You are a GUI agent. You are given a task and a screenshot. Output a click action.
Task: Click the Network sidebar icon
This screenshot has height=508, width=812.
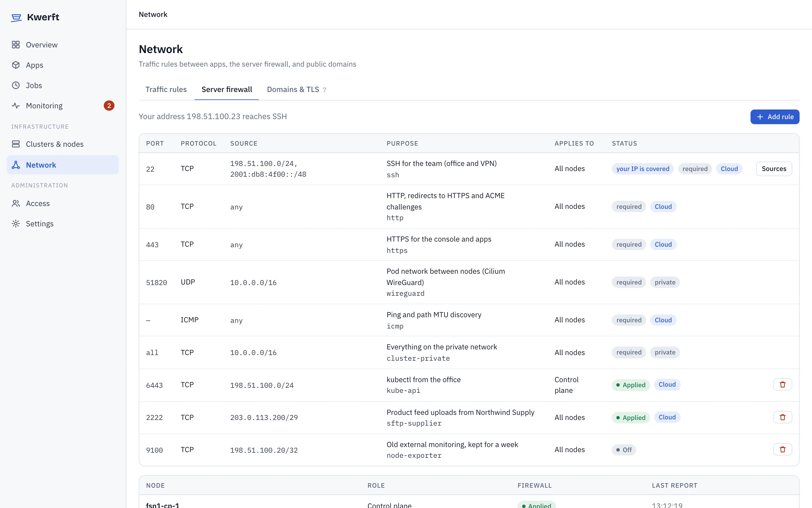(x=16, y=165)
